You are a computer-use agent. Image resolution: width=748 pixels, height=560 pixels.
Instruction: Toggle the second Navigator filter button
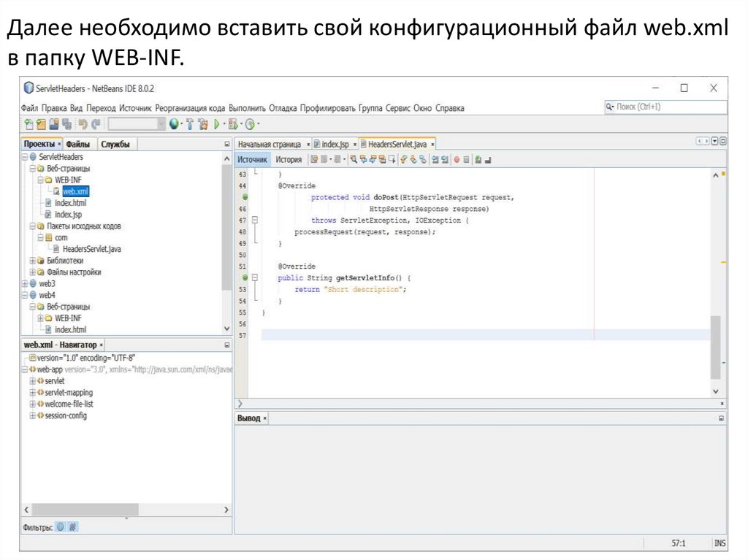tap(73, 526)
